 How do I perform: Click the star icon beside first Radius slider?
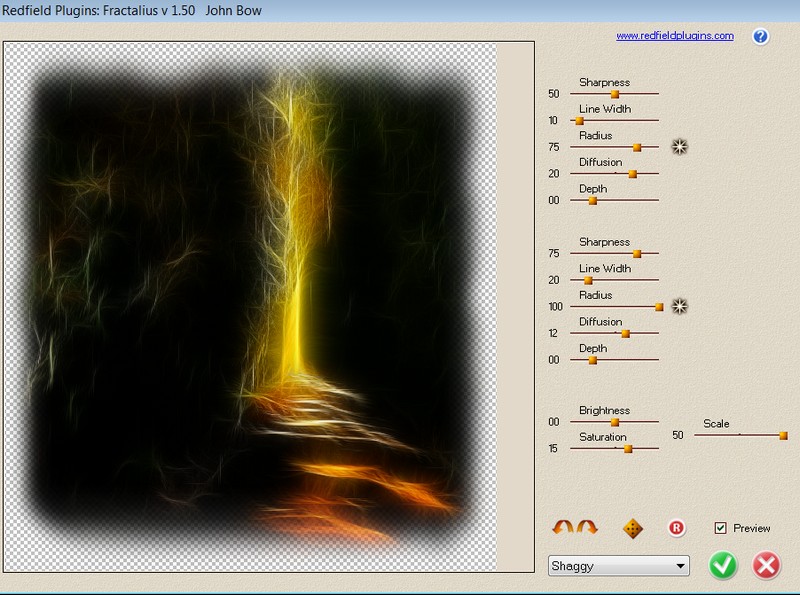[679, 147]
